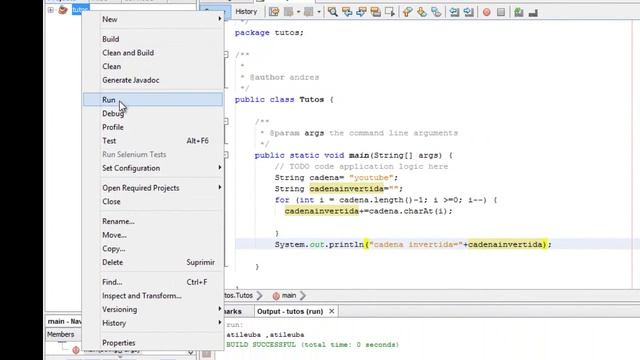This screenshot has height=360, width=640.
Task: Open dropdown arrow beside second gray navigation icon
Action: pos(319,12)
